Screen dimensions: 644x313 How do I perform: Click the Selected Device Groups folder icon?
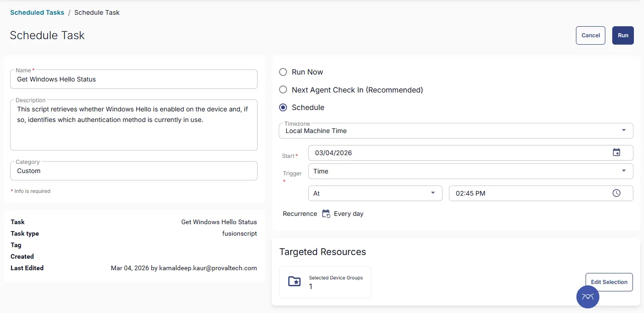(x=294, y=282)
